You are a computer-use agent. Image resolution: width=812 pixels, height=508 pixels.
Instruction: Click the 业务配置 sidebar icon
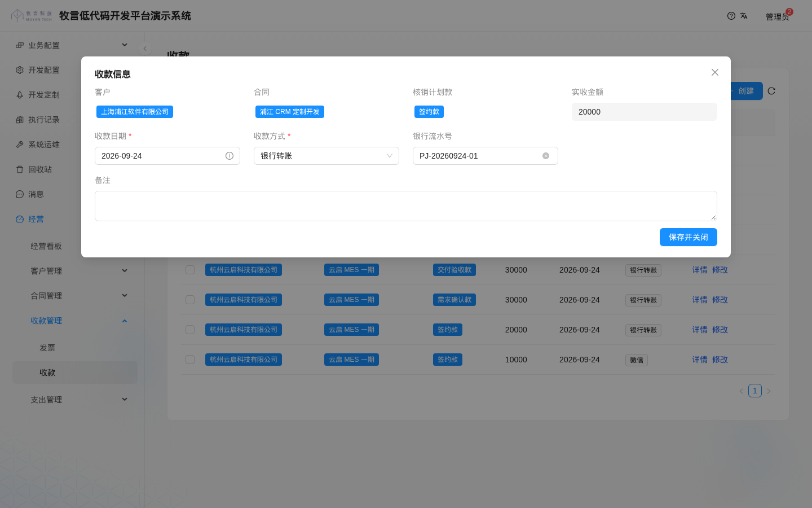pos(20,45)
